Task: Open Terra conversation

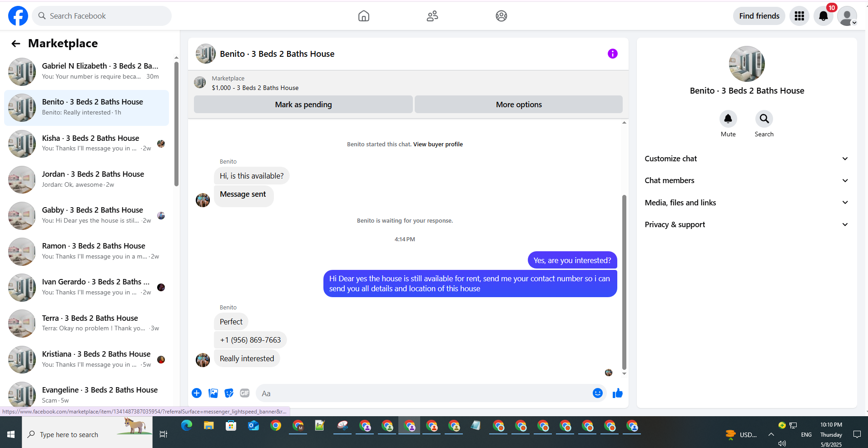Action: (86, 324)
